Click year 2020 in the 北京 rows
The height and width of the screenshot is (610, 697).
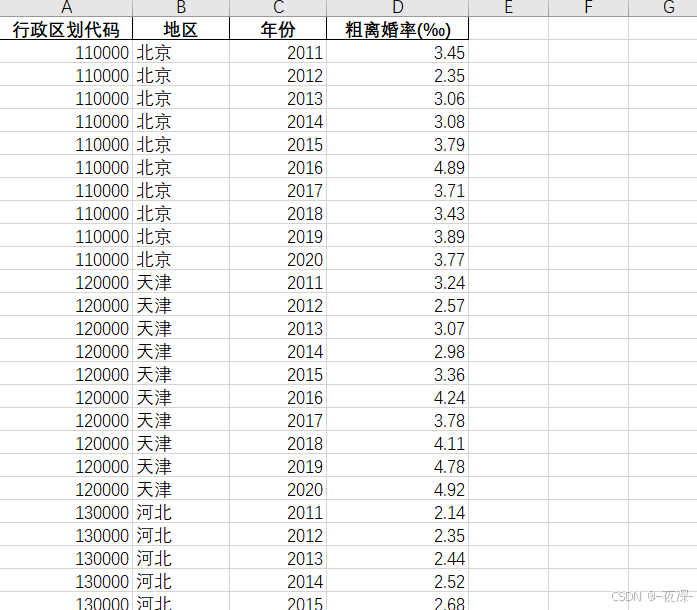(278, 260)
